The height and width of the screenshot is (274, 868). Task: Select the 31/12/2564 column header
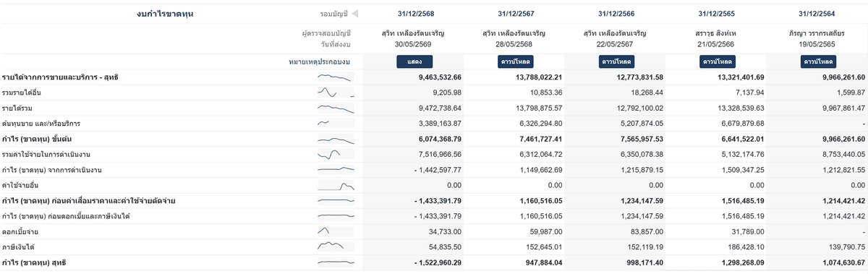pos(817,14)
